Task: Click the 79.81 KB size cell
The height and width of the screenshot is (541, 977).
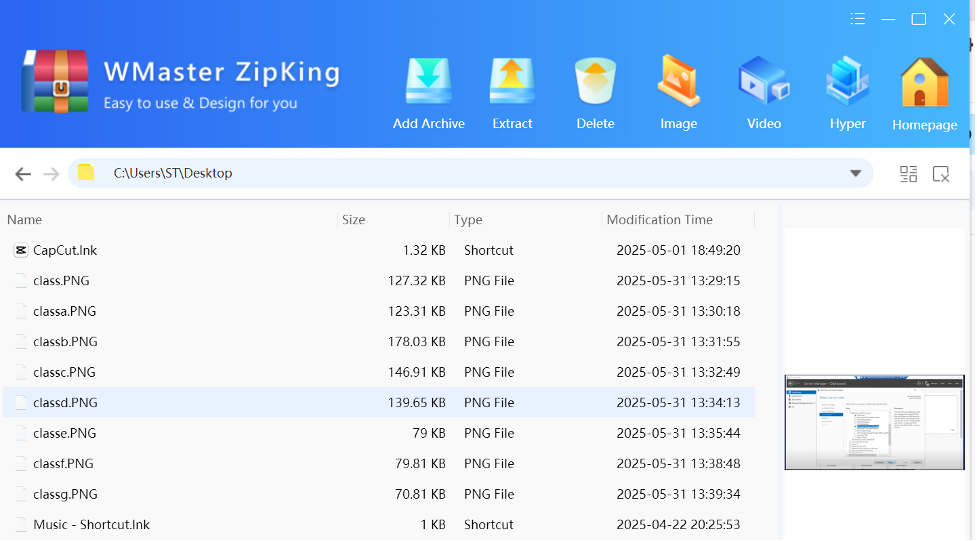Action: tap(420, 464)
